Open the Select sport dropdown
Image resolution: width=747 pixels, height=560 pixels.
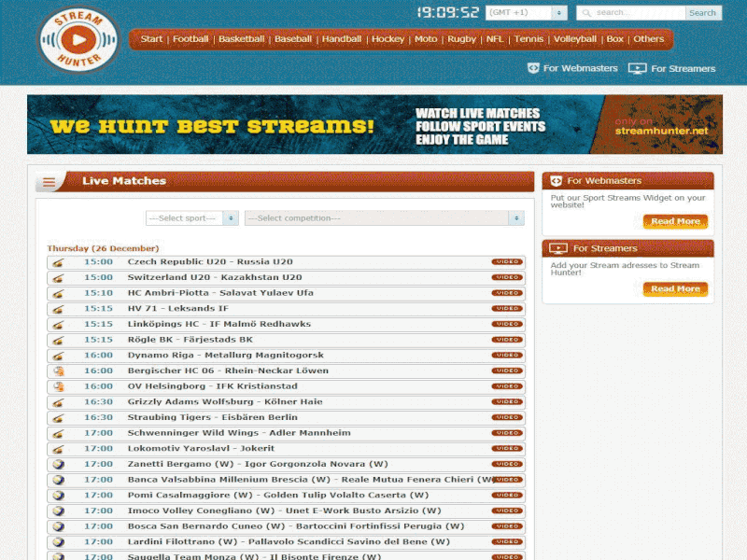click(x=192, y=218)
